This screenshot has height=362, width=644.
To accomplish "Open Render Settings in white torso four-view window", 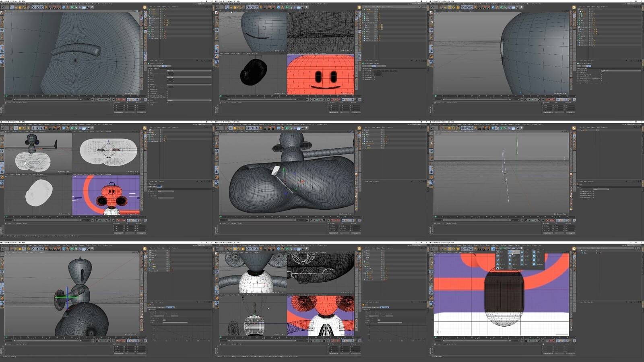I will click(274, 249).
